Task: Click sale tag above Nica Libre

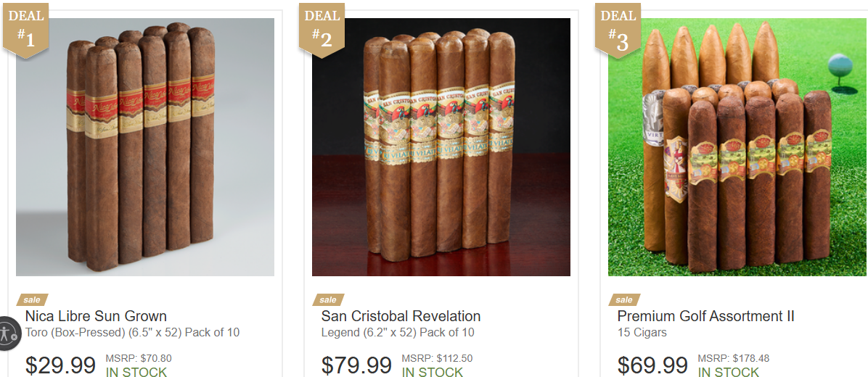Action: [x=32, y=299]
